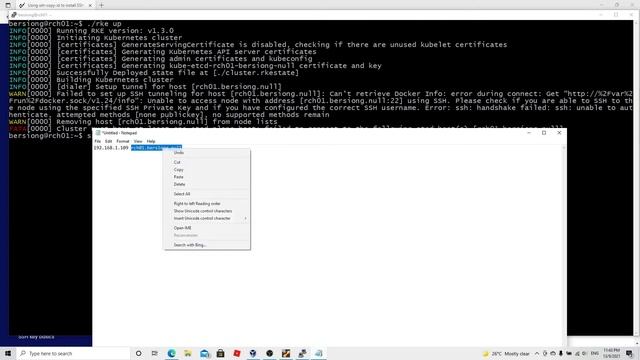This screenshot has width=640, height=360.
Task: Click the network tray icon
Action: (x=577, y=353)
